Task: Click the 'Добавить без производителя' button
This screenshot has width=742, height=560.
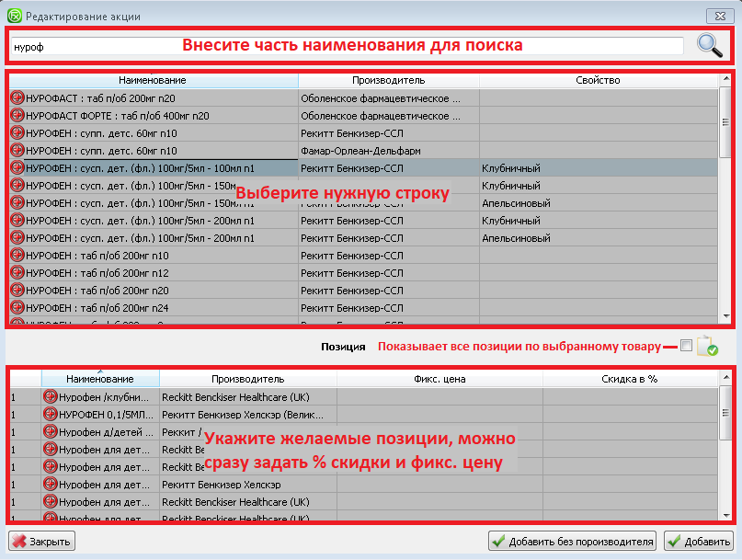Action: tap(572, 541)
